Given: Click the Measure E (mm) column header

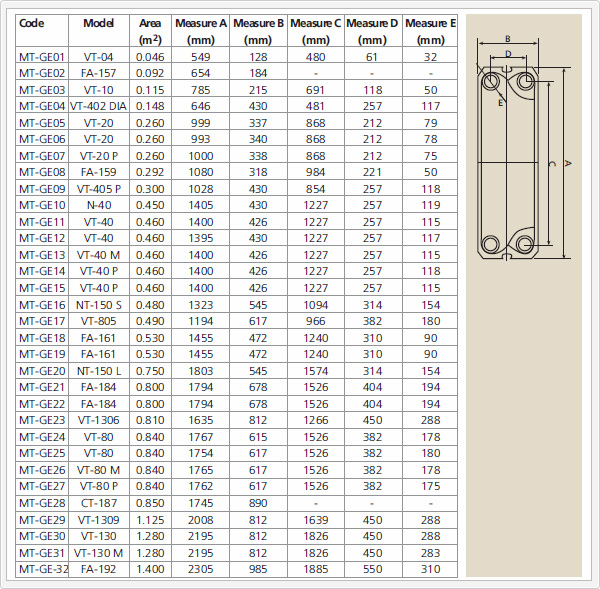Looking at the screenshot, I should (430, 31).
